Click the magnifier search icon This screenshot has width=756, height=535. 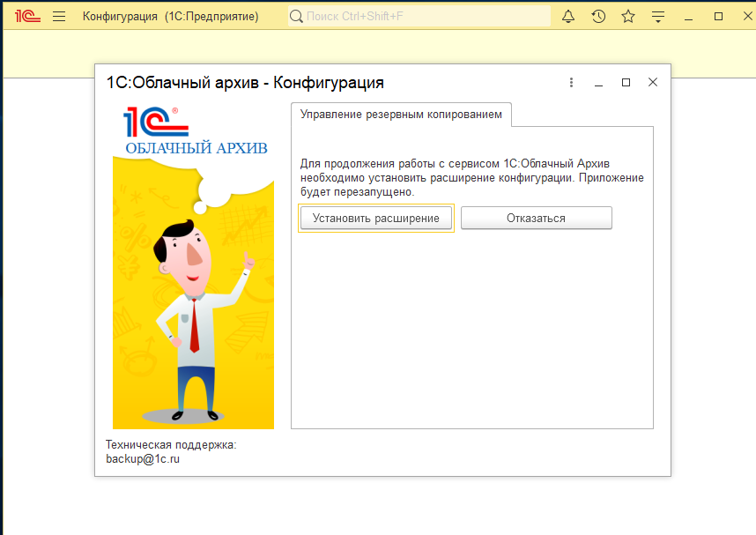(x=296, y=17)
